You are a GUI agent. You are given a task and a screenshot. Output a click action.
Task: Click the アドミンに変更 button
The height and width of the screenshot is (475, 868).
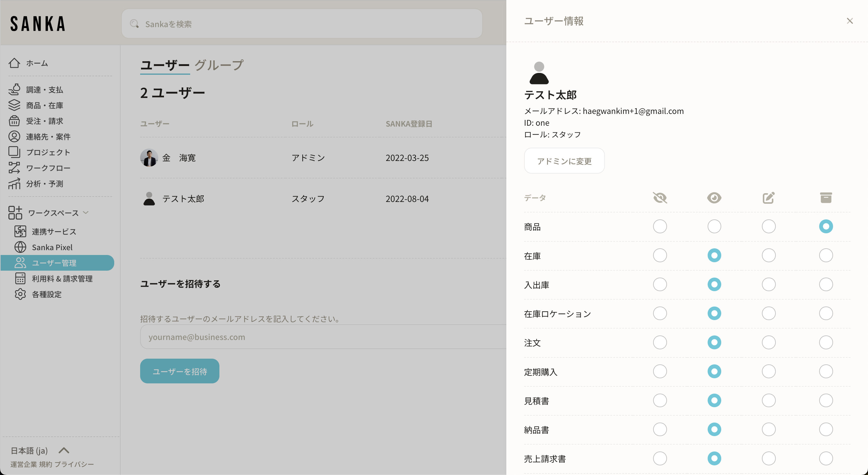coord(564,161)
